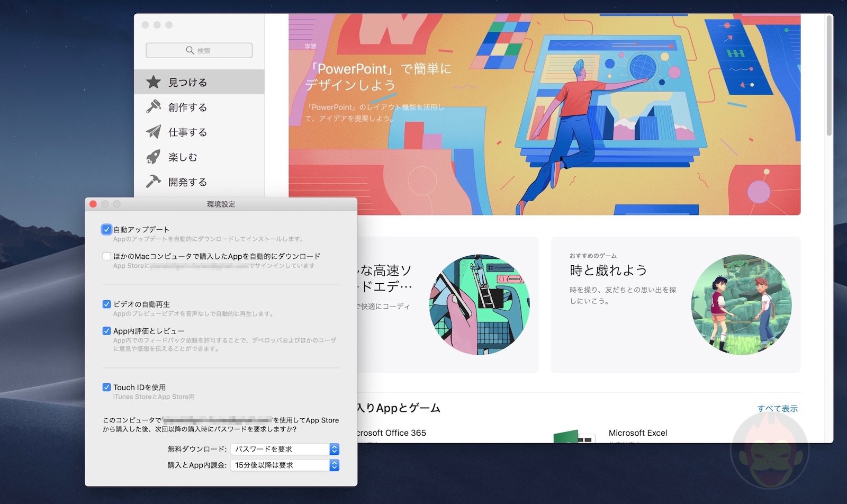Open the 購入とApp内課金 dropdown
The height and width of the screenshot is (504, 847).
click(x=285, y=465)
